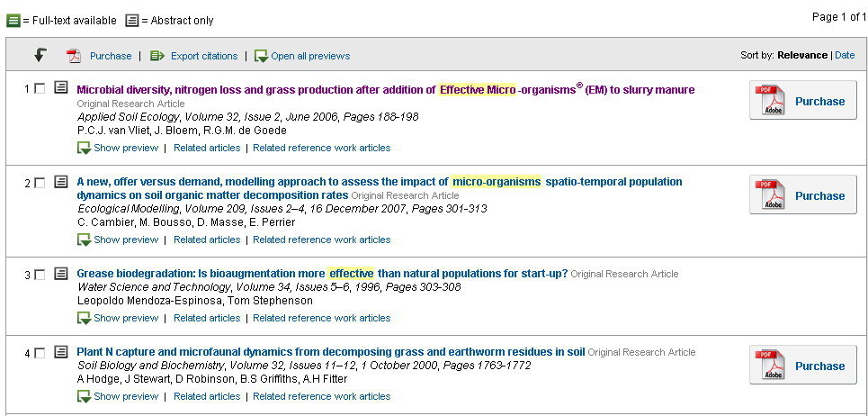Select the checkbox for result 4
868x416 pixels.
pos(40,353)
